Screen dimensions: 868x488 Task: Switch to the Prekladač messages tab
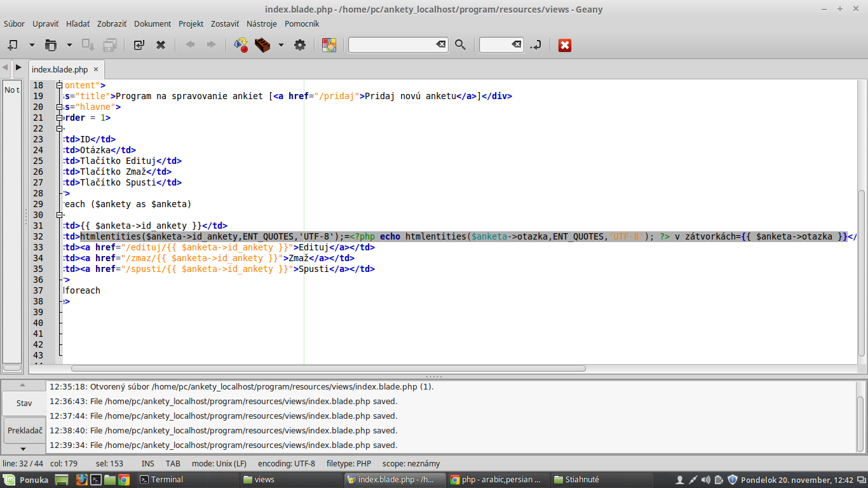point(25,430)
